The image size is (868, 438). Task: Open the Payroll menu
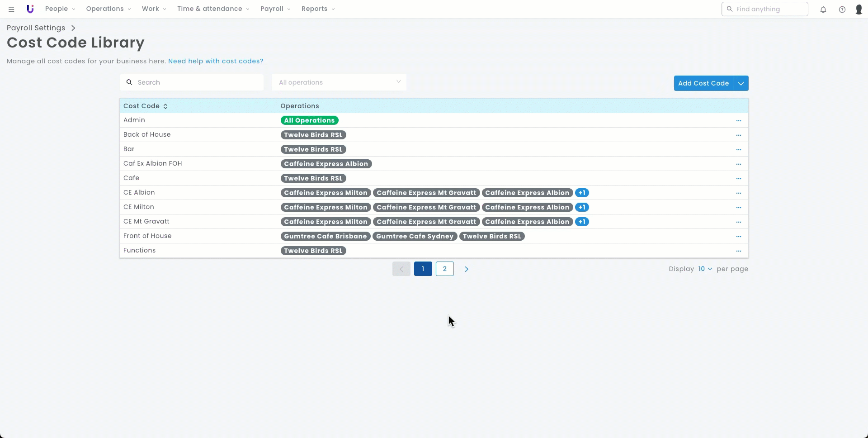275,9
